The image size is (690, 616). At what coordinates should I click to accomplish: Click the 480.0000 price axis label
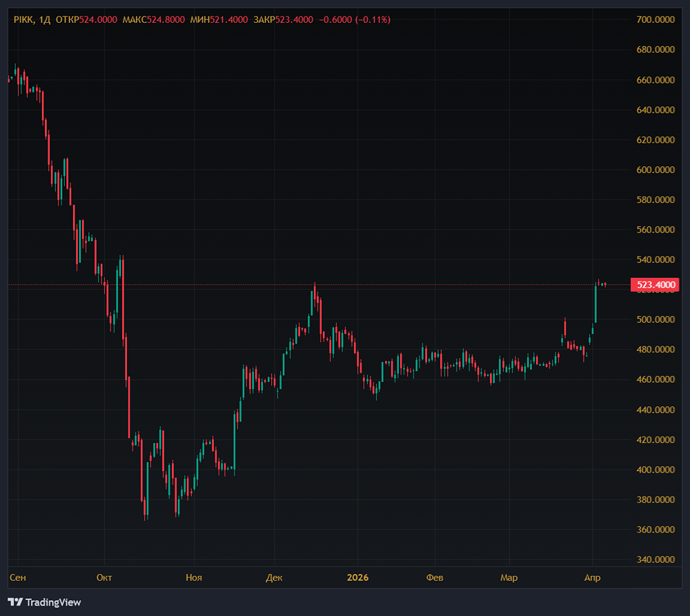click(x=655, y=349)
